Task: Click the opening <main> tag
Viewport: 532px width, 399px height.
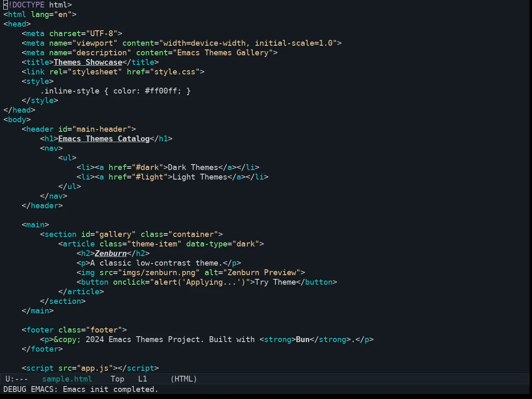Action: (x=35, y=225)
